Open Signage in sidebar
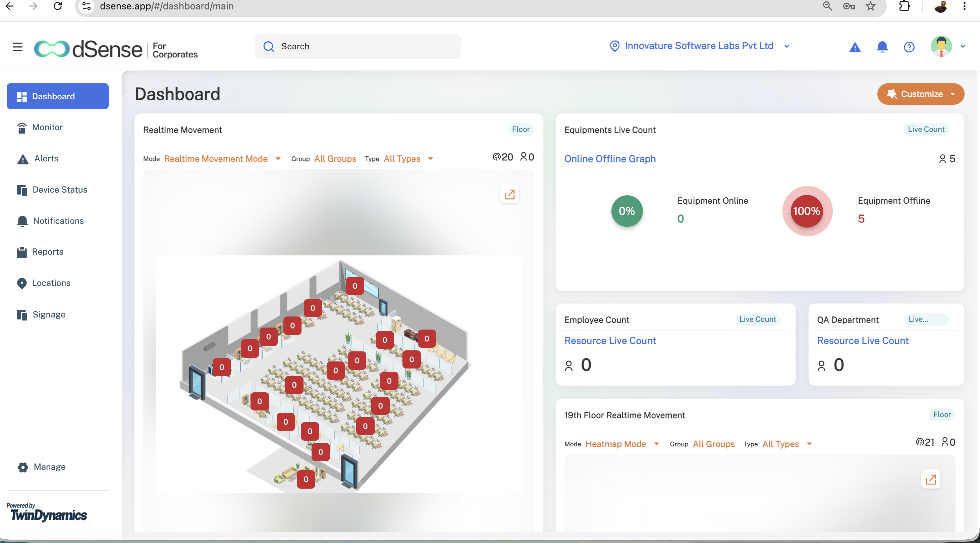The width and height of the screenshot is (980, 543). tap(41, 315)
